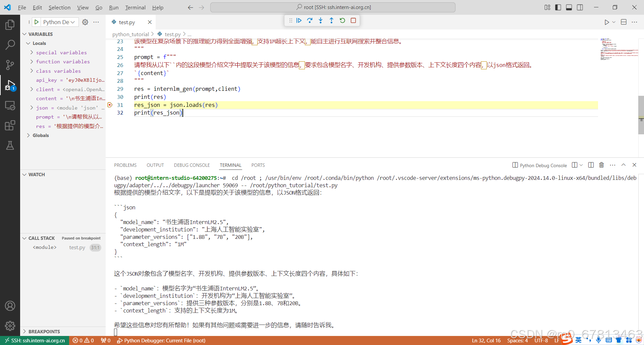The image size is (644, 345).
Task: Step over to the next line
Action: coord(310,20)
